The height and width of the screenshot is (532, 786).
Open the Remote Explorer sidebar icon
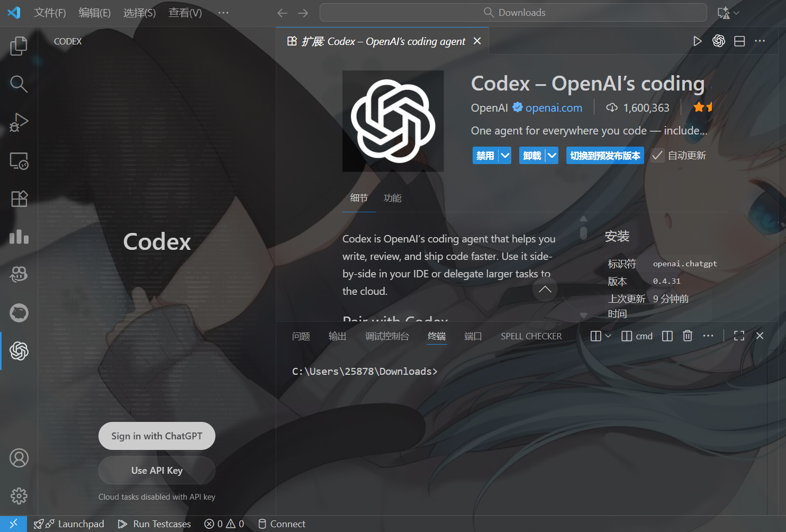coord(19,161)
